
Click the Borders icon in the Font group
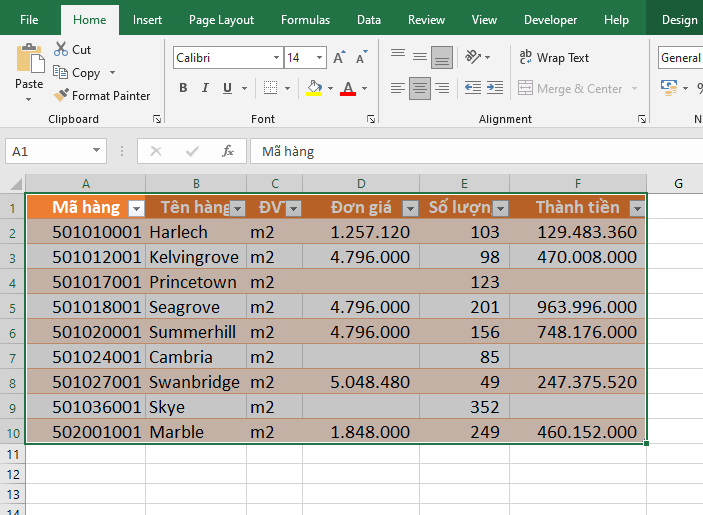pyautogui.click(x=268, y=88)
